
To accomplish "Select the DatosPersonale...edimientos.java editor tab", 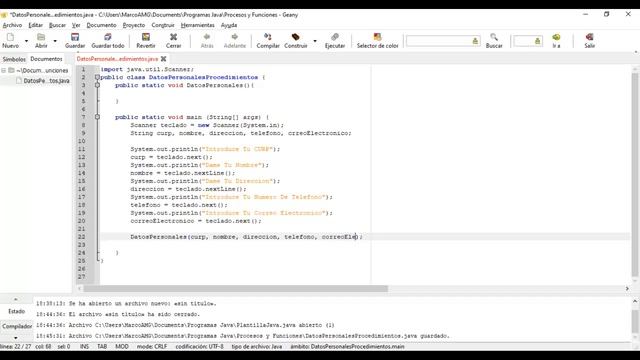I will [117, 59].
